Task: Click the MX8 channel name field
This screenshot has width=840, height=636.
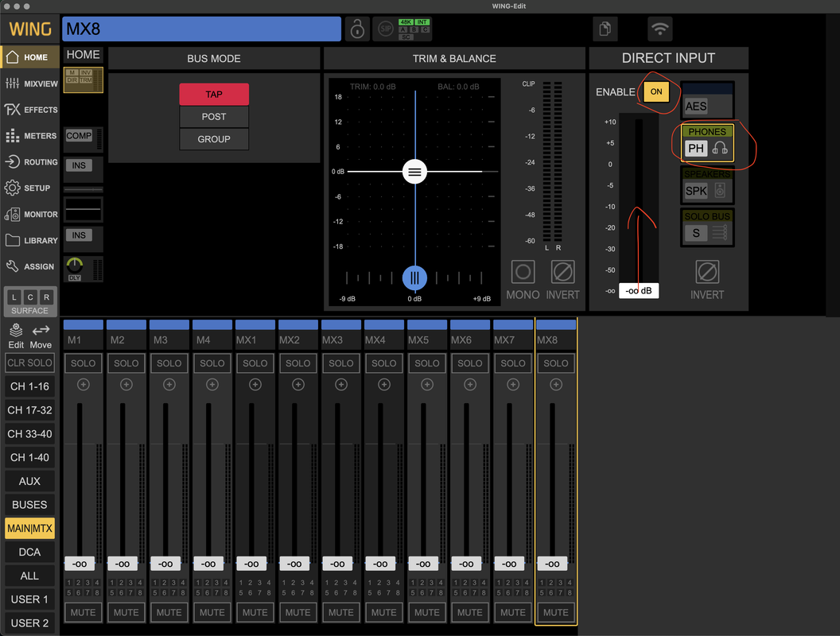Action: pos(201,29)
